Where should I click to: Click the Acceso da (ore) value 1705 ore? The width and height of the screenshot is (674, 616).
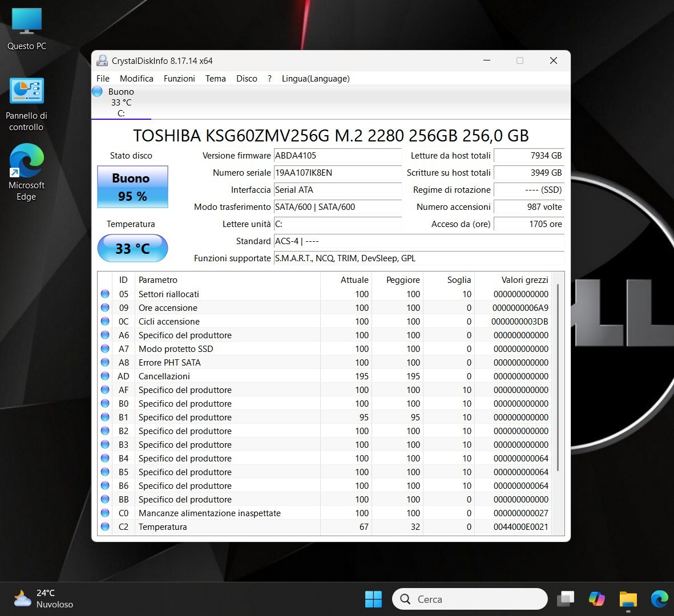point(528,224)
